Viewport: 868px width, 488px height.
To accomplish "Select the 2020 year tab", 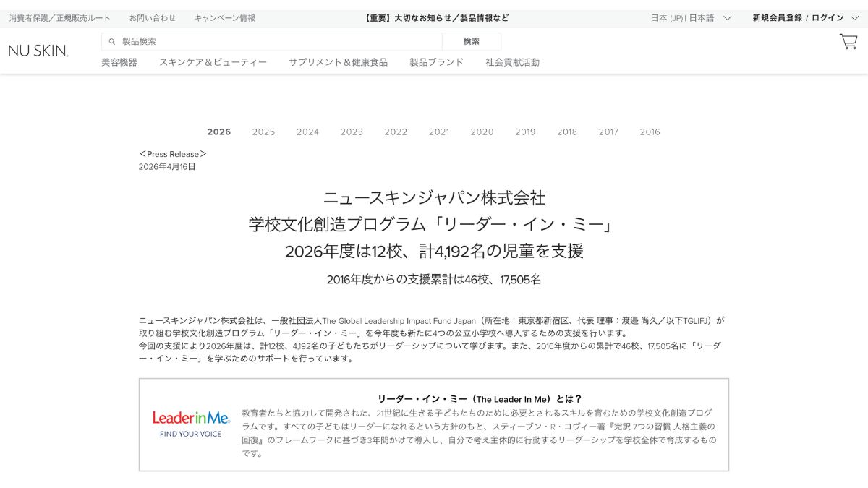I will (x=482, y=132).
